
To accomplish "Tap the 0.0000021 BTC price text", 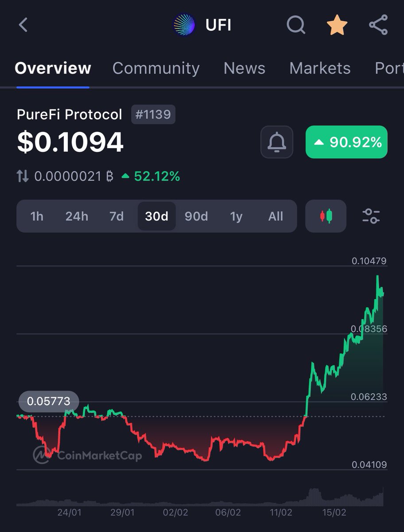I will [74, 176].
